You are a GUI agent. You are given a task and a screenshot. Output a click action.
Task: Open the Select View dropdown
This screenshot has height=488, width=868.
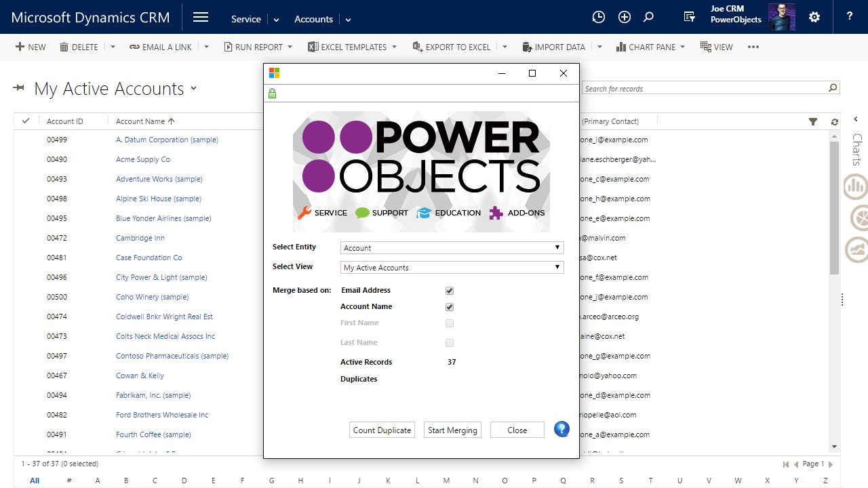coord(452,268)
